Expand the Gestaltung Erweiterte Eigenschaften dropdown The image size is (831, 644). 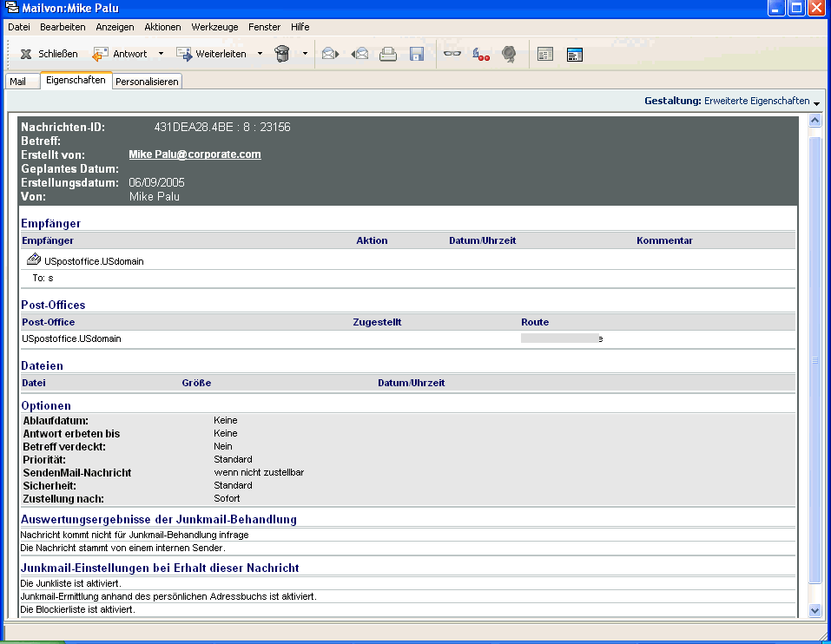pos(817,102)
